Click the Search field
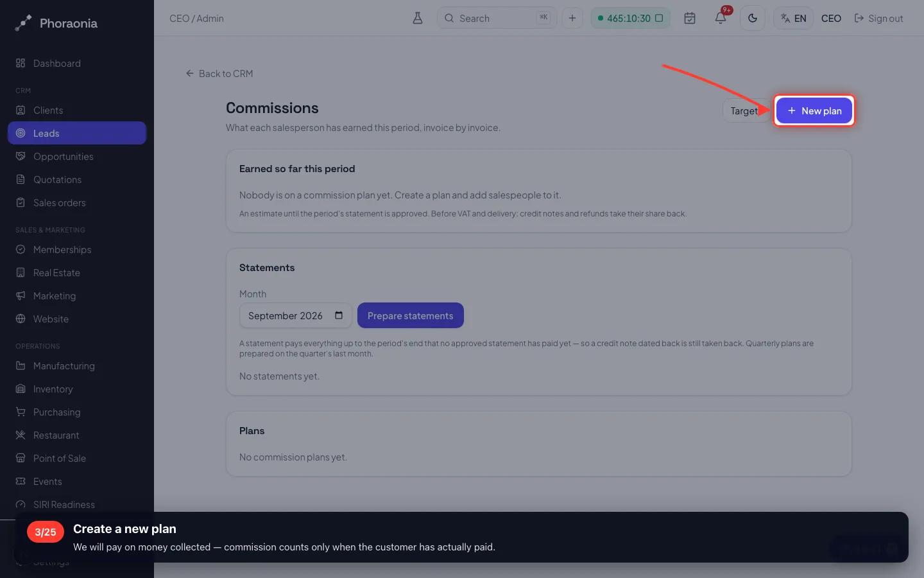This screenshot has width=924, height=578. tap(497, 18)
